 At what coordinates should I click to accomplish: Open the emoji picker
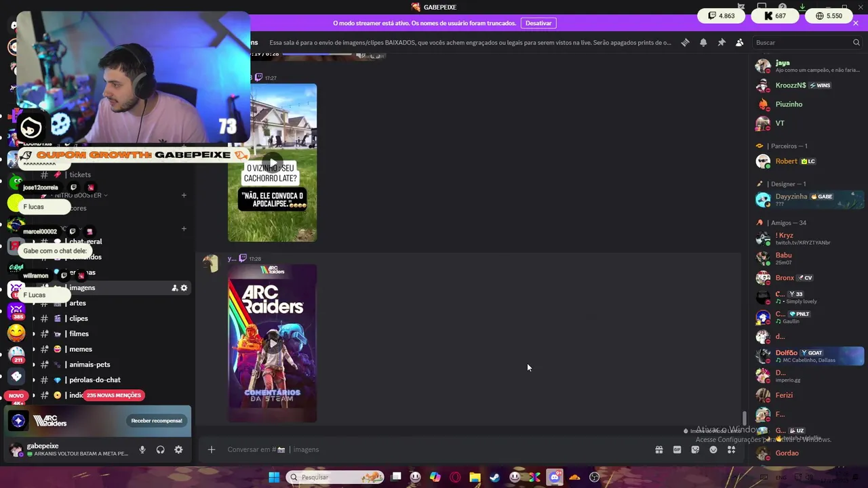(x=713, y=449)
